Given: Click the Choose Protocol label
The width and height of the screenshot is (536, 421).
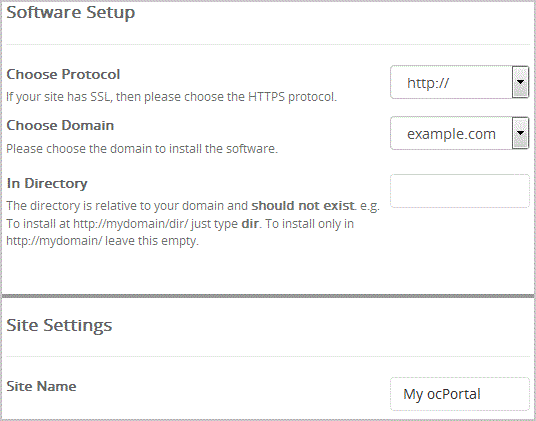Looking at the screenshot, I should 63,74.
